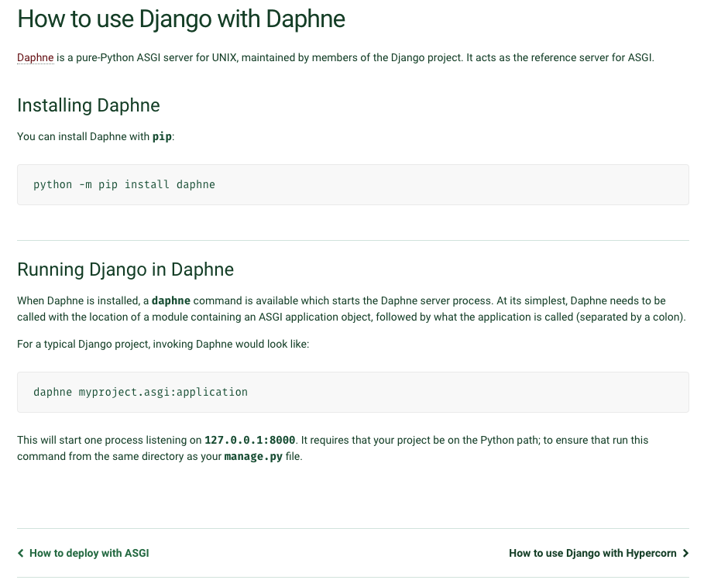Click the 127.0.0.1:8000 address text

pyautogui.click(x=250, y=440)
